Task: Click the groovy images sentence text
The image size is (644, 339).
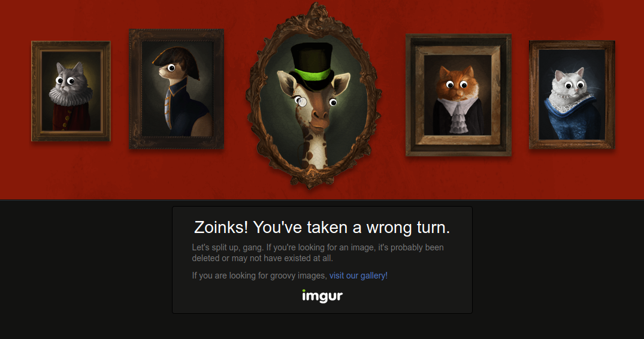Action: [289, 276]
